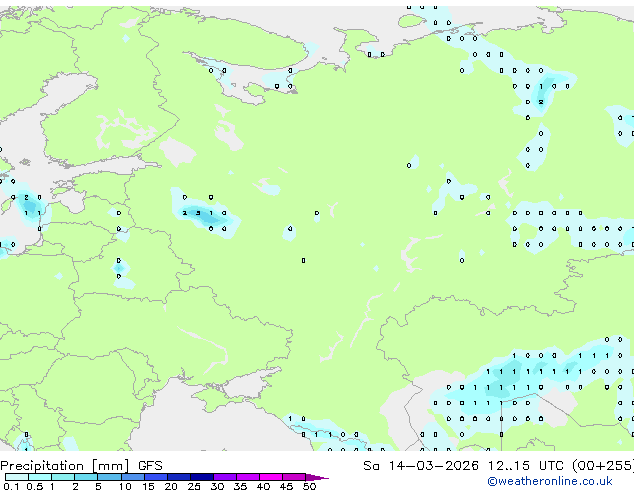Viewport: 634px width, 490px height.
Task: Pick the 35–40 mm violet legend swatch
Action: pos(248,477)
